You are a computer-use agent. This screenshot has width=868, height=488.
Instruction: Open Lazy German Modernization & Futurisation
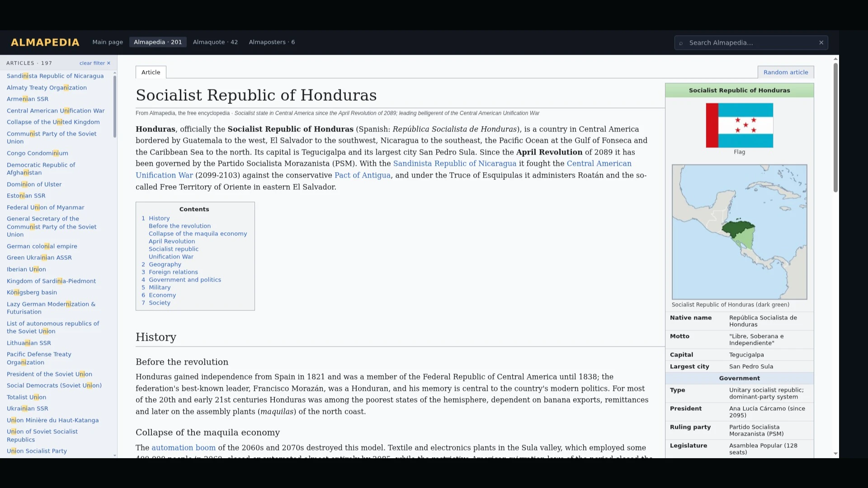pos(51,308)
